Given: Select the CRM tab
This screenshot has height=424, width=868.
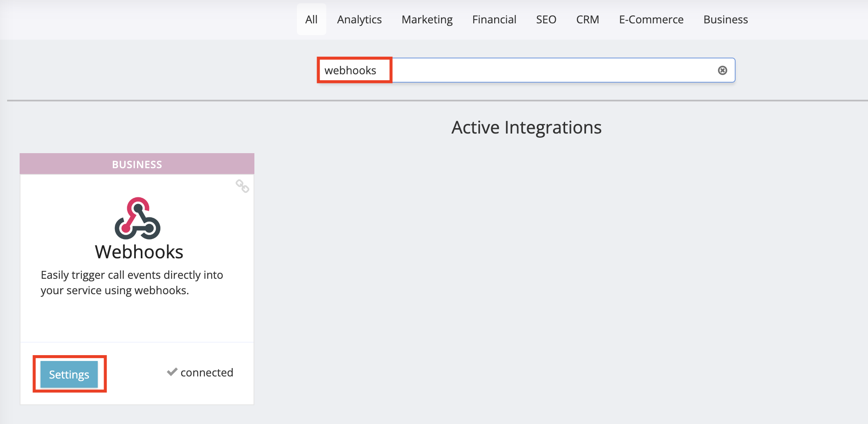Looking at the screenshot, I should [x=587, y=20].
